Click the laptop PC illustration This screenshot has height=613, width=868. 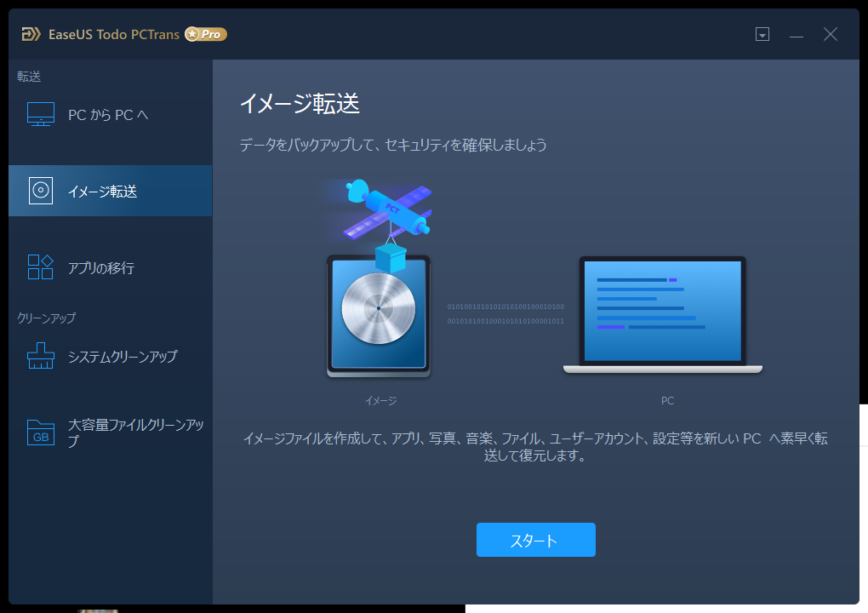[x=663, y=314]
